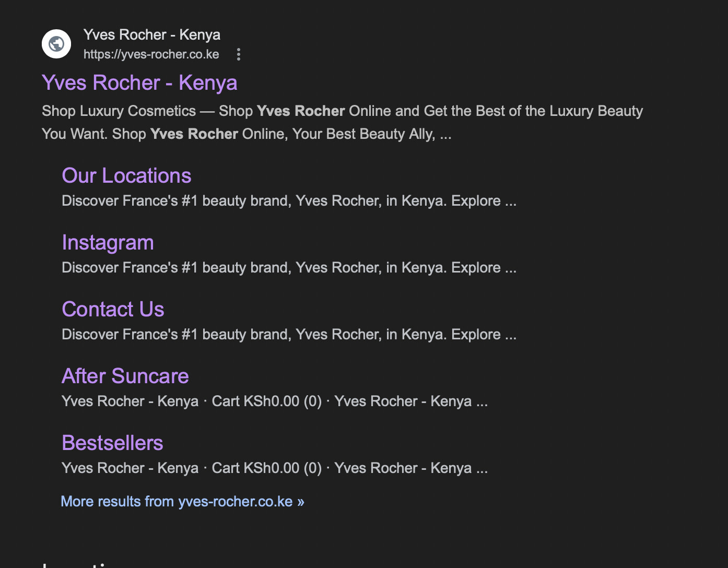This screenshot has width=728, height=568.
Task: Click the Cart KSh0.00 text under After Suncare
Action: pyautogui.click(x=266, y=401)
